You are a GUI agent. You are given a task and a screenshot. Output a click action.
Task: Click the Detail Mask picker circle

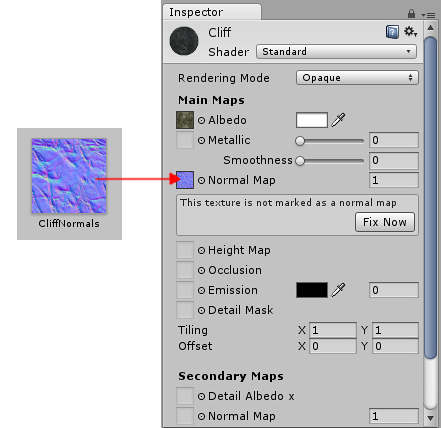[x=201, y=310]
